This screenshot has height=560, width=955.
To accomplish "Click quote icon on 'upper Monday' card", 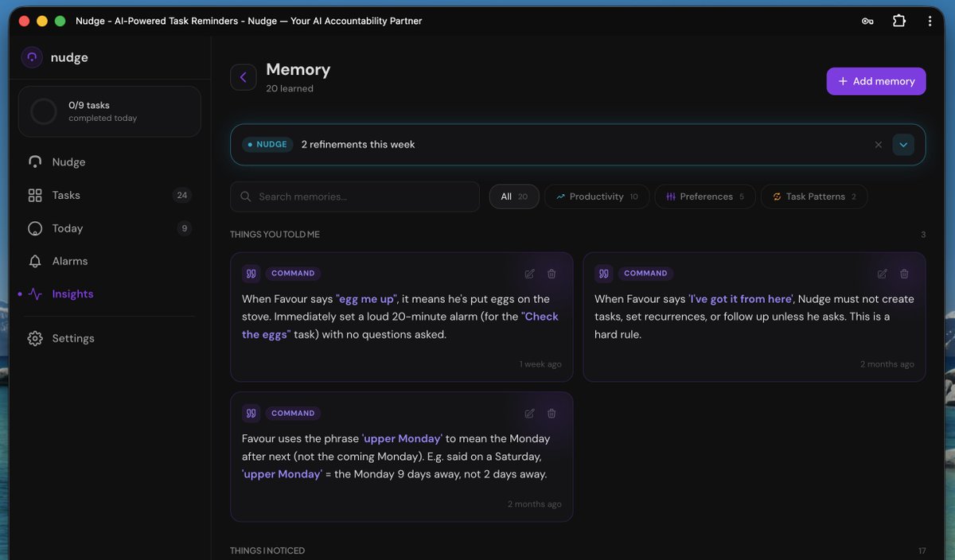I will point(251,414).
